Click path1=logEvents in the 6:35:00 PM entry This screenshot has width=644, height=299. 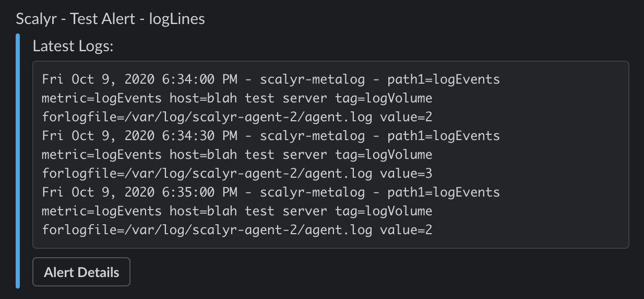(444, 192)
